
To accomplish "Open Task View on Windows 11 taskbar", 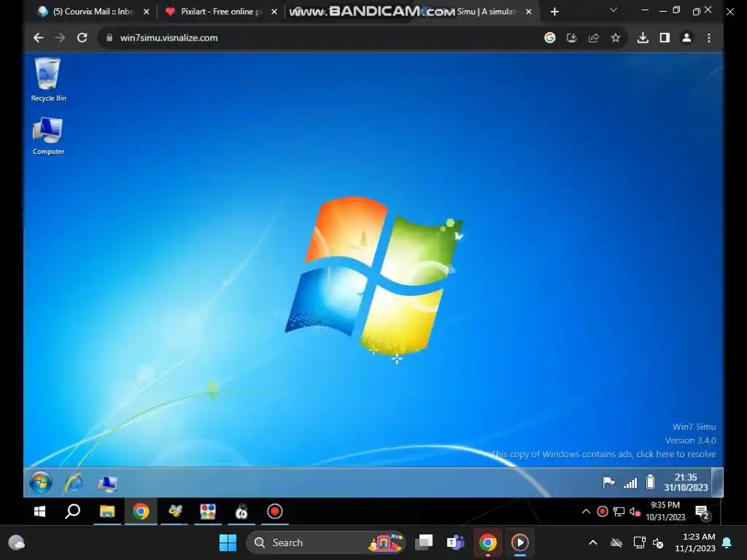I will coord(424,542).
